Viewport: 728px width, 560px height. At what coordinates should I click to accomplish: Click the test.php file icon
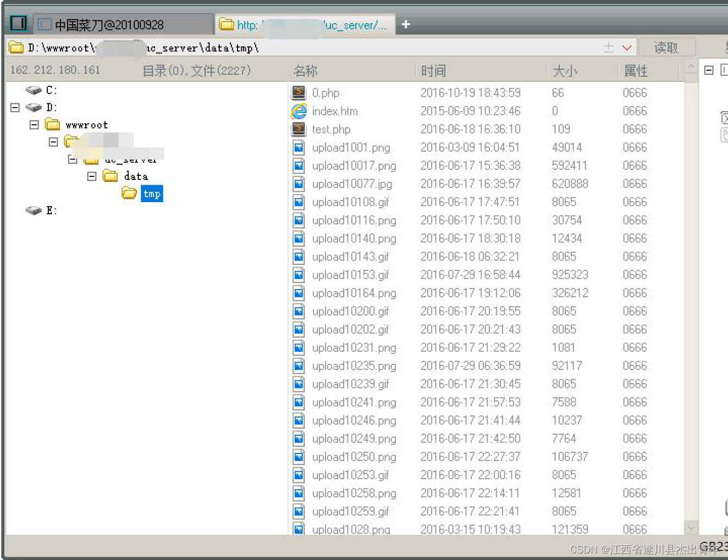(299, 129)
